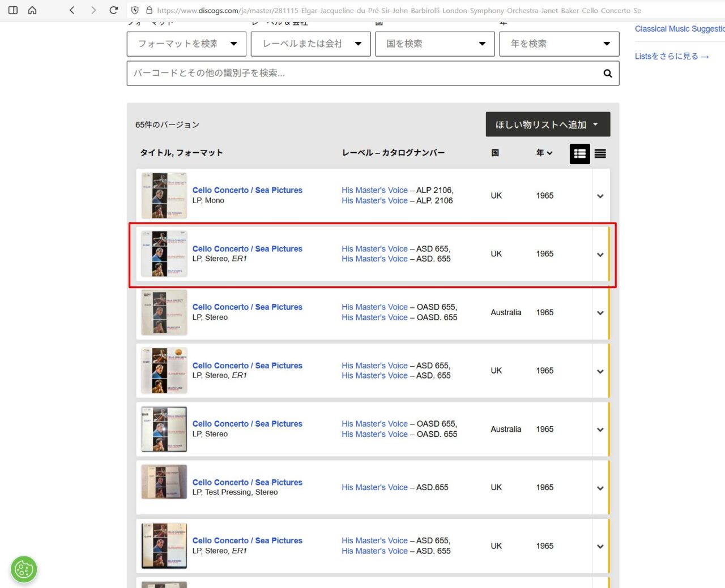Show site security padlock info
This screenshot has height=588, width=725.
pyautogui.click(x=149, y=10)
